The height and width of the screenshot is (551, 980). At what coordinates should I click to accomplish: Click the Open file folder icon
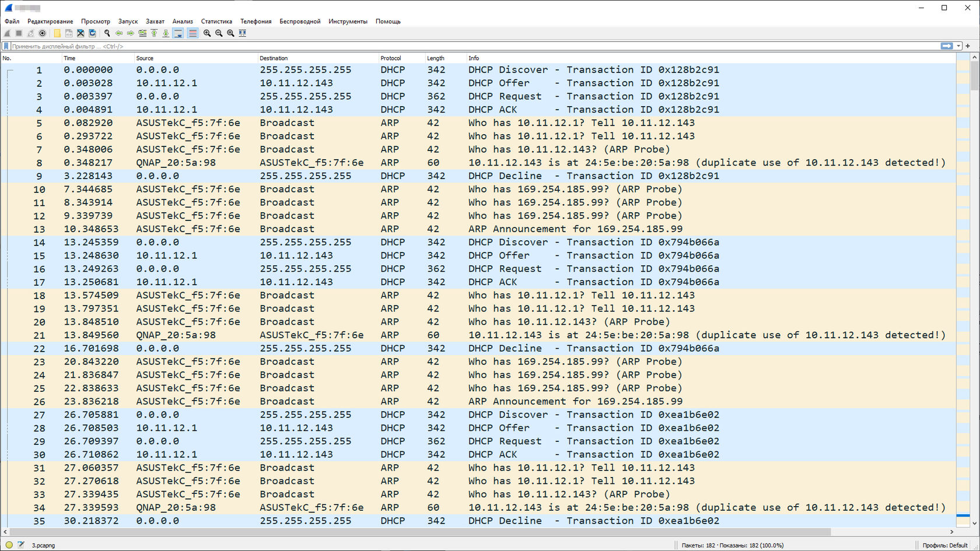click(x=57, y=33)
